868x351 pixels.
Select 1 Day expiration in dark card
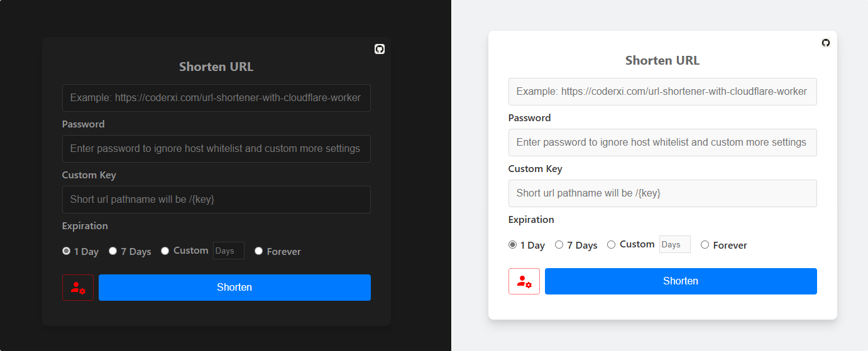pyautogui.click(x=67, y=251)
